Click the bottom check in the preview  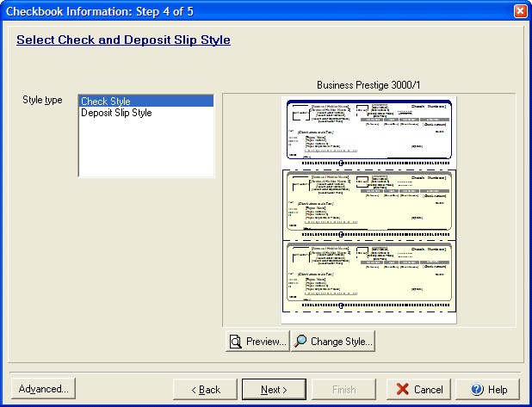point(368,275)
